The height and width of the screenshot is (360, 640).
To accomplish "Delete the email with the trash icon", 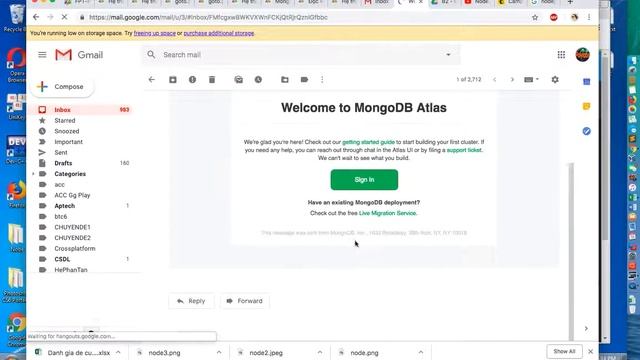I will click(x=212, y=80).
